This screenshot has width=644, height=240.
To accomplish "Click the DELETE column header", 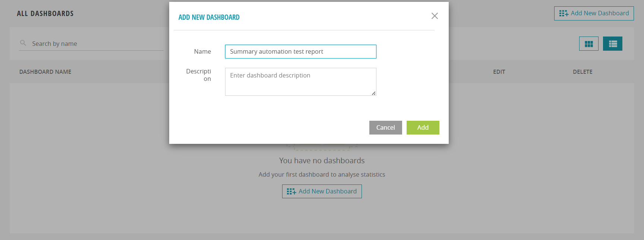I will click(583, 72).
